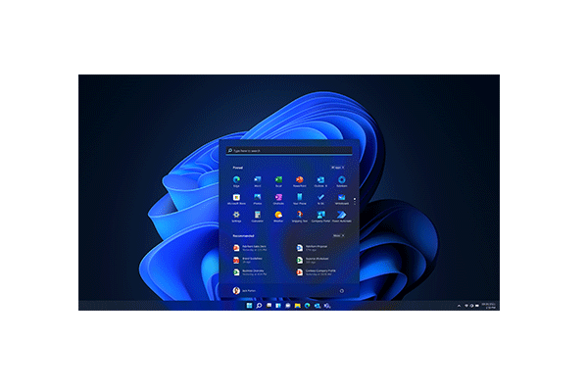This screenshot has height=392, width=588.
Task: Expand the All apps list
Action: pos(337,168)
